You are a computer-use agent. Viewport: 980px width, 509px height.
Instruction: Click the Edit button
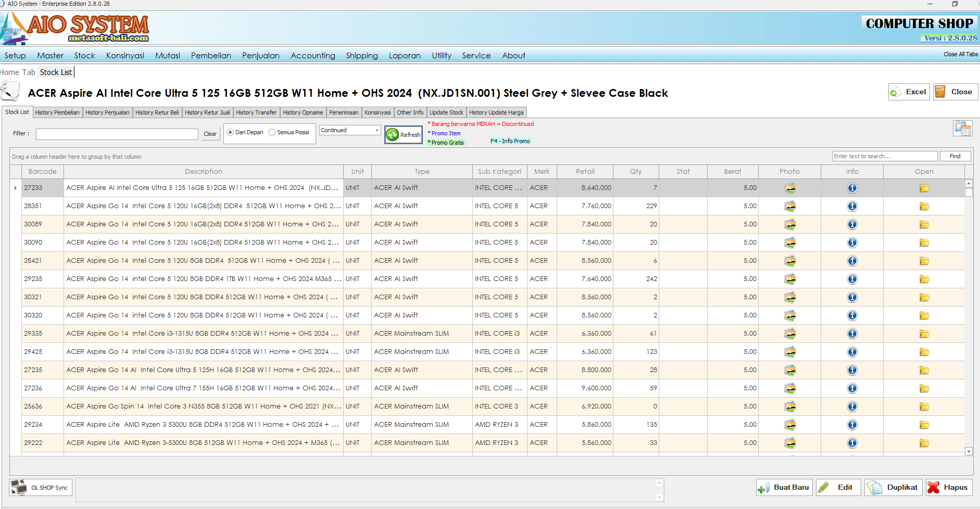[838, 488]
